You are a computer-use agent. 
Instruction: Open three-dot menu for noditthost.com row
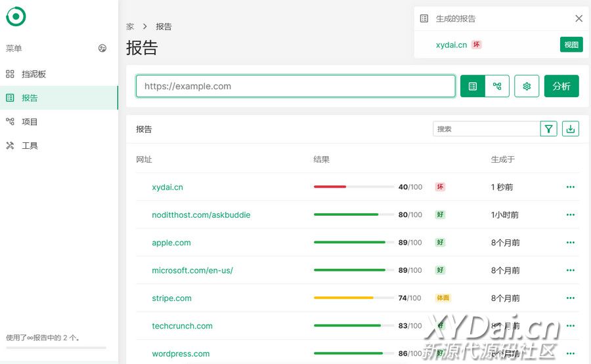coord(570,214)
